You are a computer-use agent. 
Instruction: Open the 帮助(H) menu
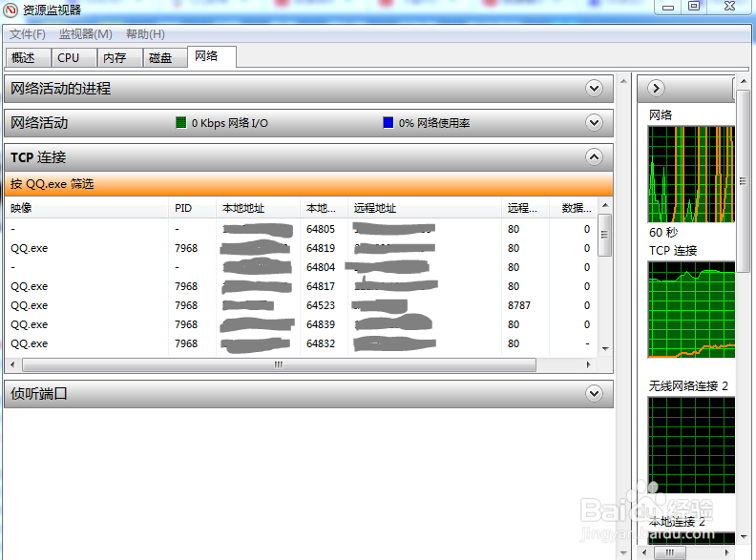tap(145, 34)
